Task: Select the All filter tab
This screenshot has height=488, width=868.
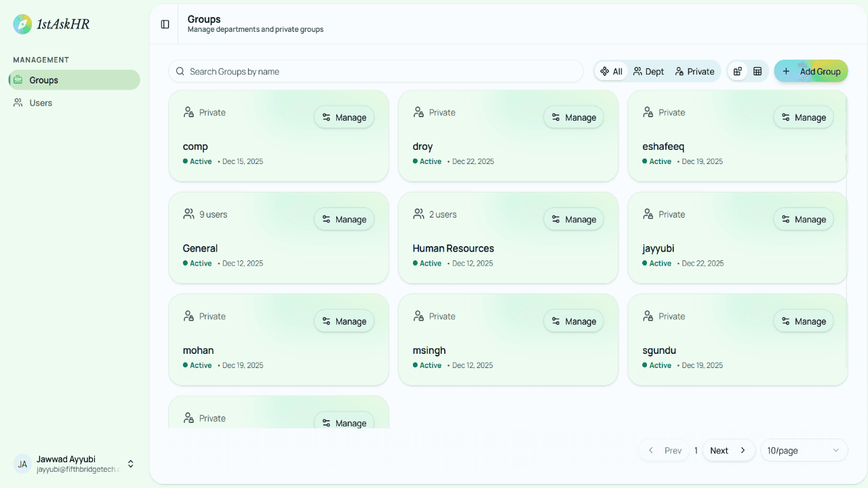Action: pos(611,70)
